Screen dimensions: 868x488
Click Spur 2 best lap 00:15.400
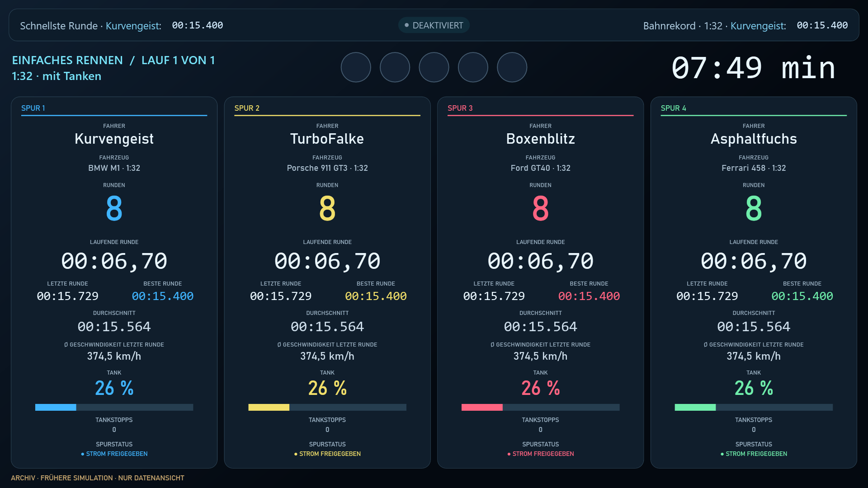[x=376, y=296]
